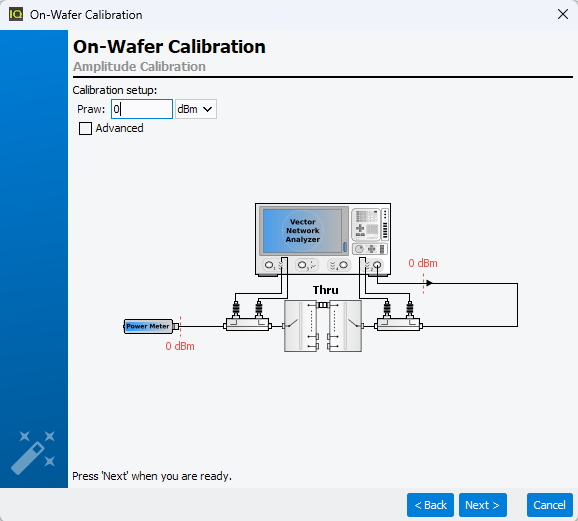The image size is (578, 521).
Task: Click the IQ application logo in title bar
Action: tap(16, 15)
